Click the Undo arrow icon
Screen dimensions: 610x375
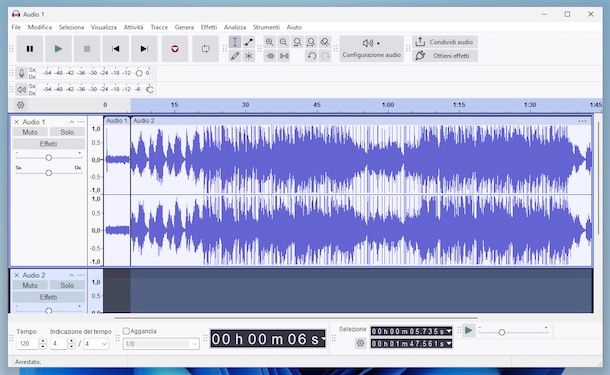[x=311, y=56]
